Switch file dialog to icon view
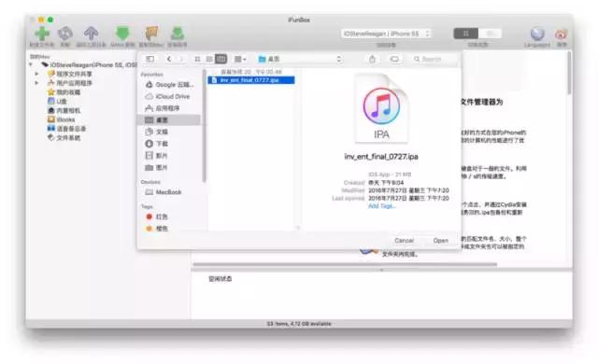Image resolution: width=598 pixels, height=364 pixels. (x=197, y=59)
